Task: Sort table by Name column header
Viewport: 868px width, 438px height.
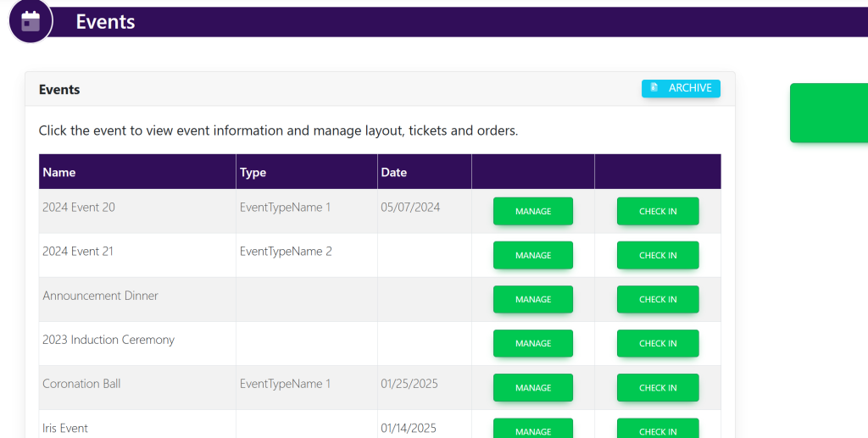Action: click(x=59, y=172)
